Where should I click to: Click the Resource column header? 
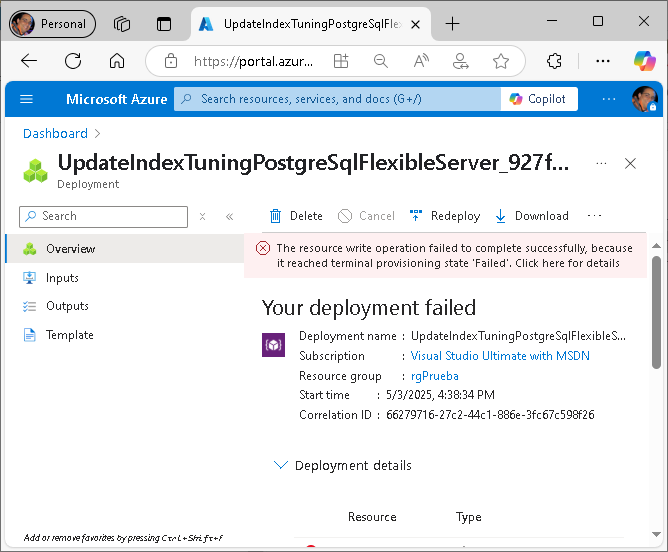[x=372, y=517]
